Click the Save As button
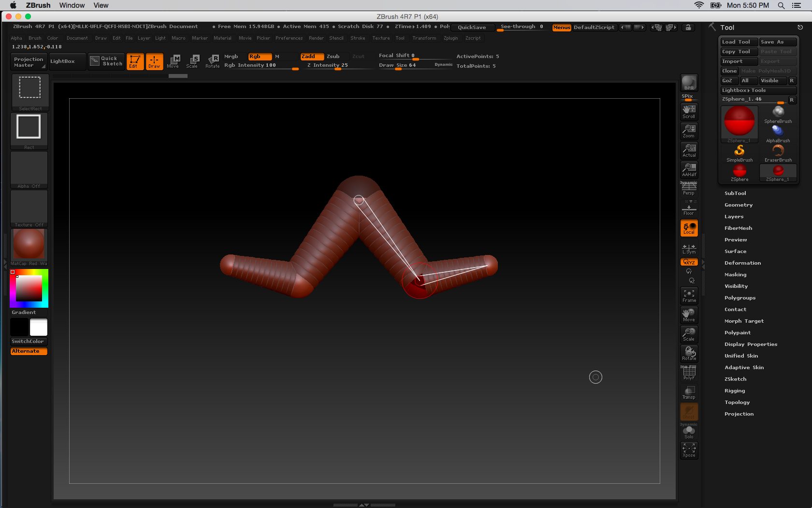 click(x=778, y=42)
